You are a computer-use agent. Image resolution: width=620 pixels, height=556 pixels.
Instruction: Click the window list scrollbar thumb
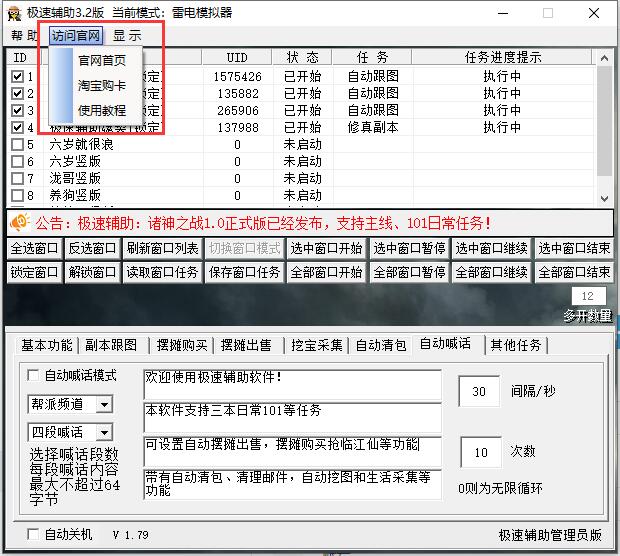604,121
